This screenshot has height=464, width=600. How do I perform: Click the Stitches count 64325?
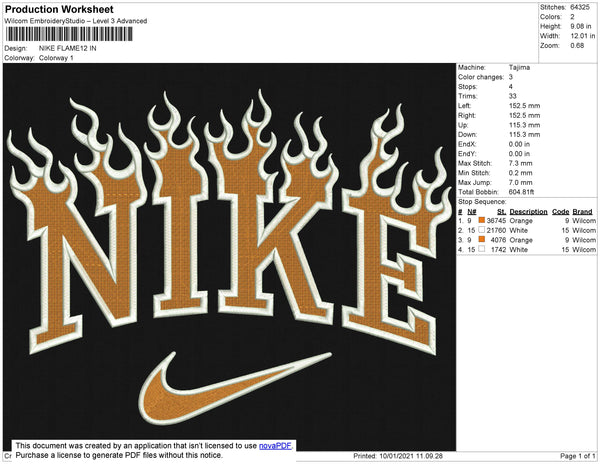pos(580,7)
